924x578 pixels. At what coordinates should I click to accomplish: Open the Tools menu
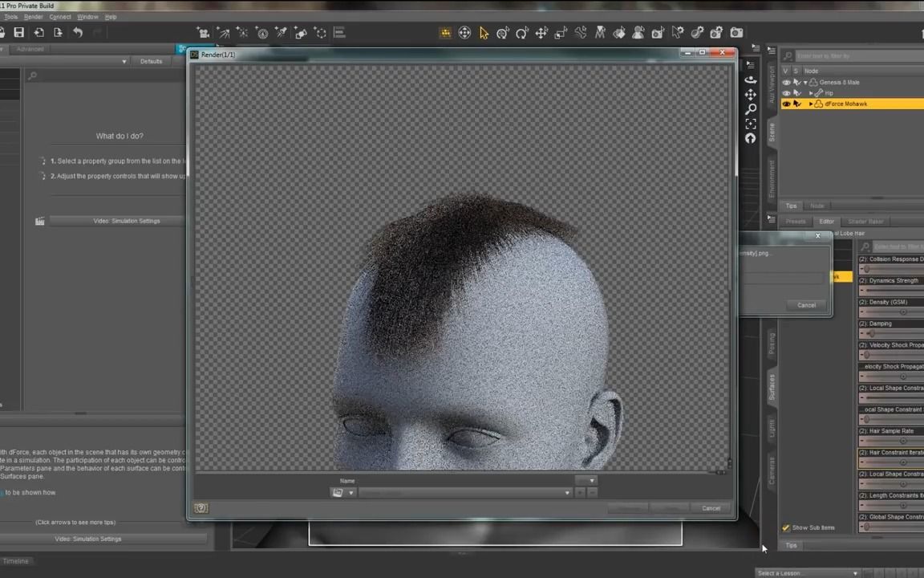pyautogui.click(x=10, y=17)
